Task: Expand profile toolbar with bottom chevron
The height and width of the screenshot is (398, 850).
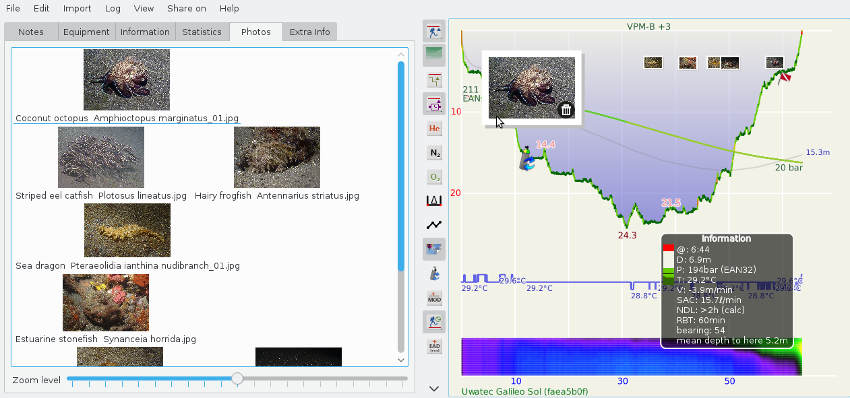Action: click(x=434, y=388)
